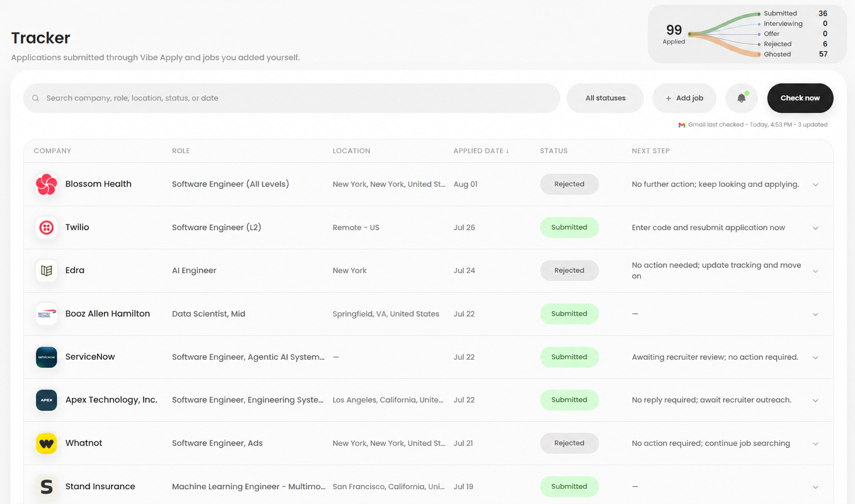This screenshot has width=855, height=504.
Task: Select the Offer legend entry
Action: 795,34
